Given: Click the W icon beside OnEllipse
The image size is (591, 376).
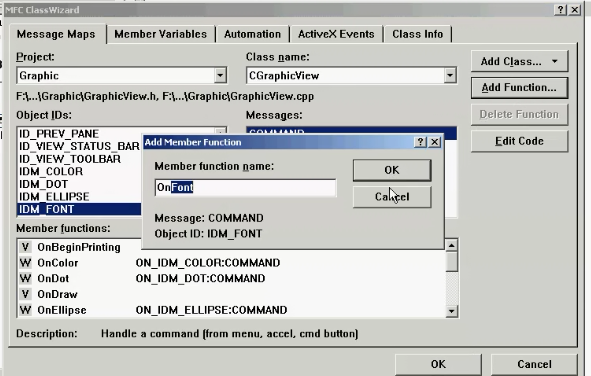Looking at the screenshot, I should (25, 310).
